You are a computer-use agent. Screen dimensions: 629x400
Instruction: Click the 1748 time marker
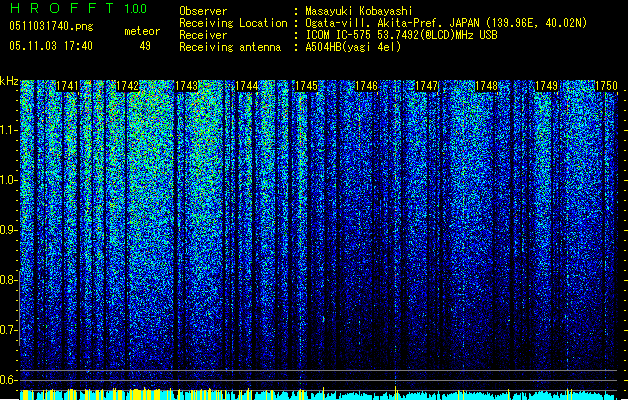coord(486,86)
